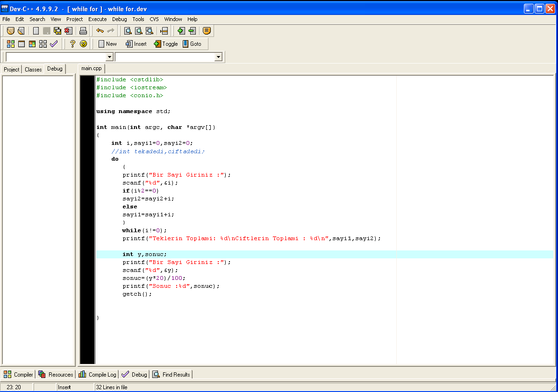Viewport: 558px width, 392px height.
Task: Open the Execute menu
Action: pyautogui.click(x=98, y=19)
